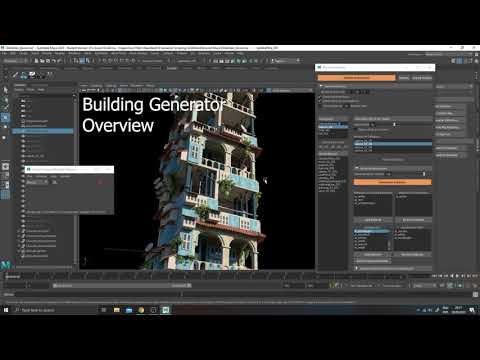Click button below the upper-left list box
The width and height of the screenshot is (480, 360).
(x=373, y=220)
